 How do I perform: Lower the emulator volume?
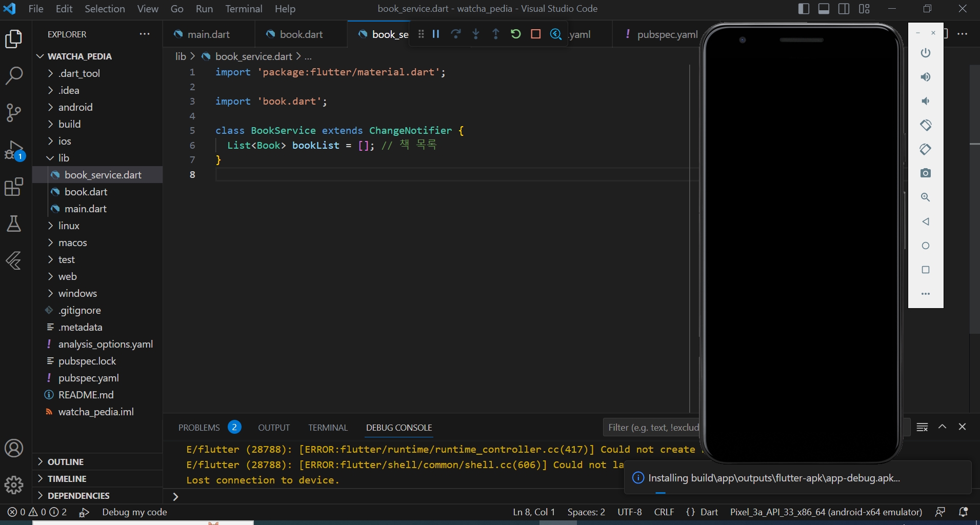pyautogui.click(x=926, y=101)
